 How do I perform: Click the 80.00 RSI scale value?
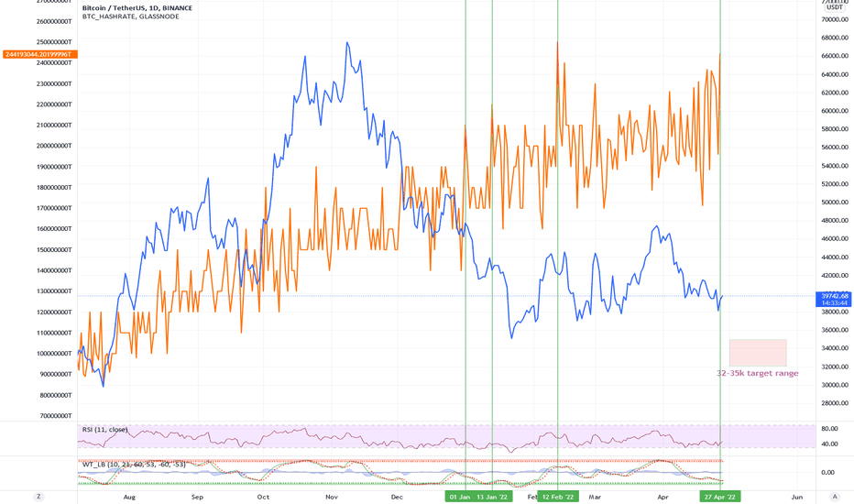coord(829,429)
